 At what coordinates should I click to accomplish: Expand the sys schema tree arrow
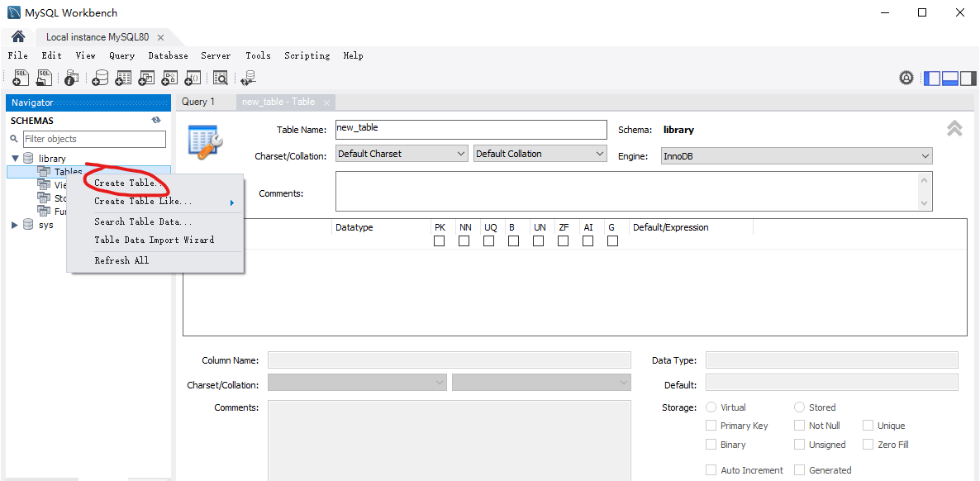[15, 225]
